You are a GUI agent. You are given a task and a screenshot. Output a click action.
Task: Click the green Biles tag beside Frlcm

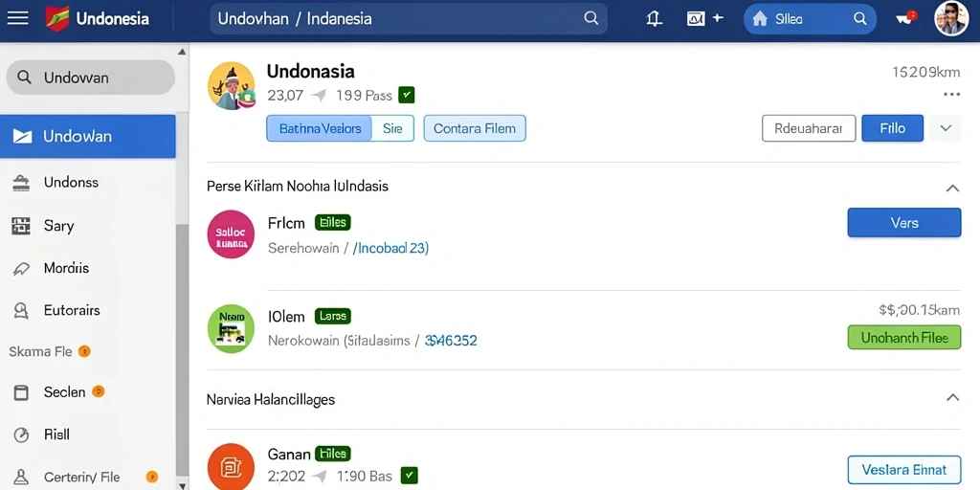[332, 221]
